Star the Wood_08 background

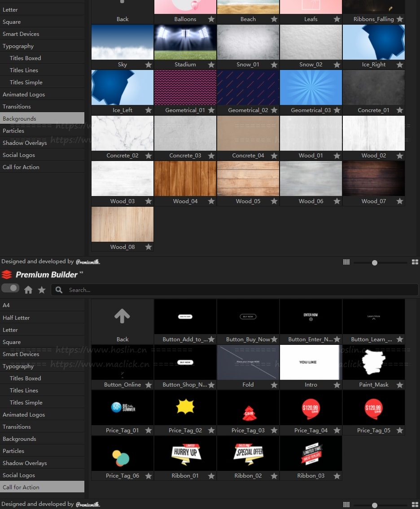coord(149,247)
